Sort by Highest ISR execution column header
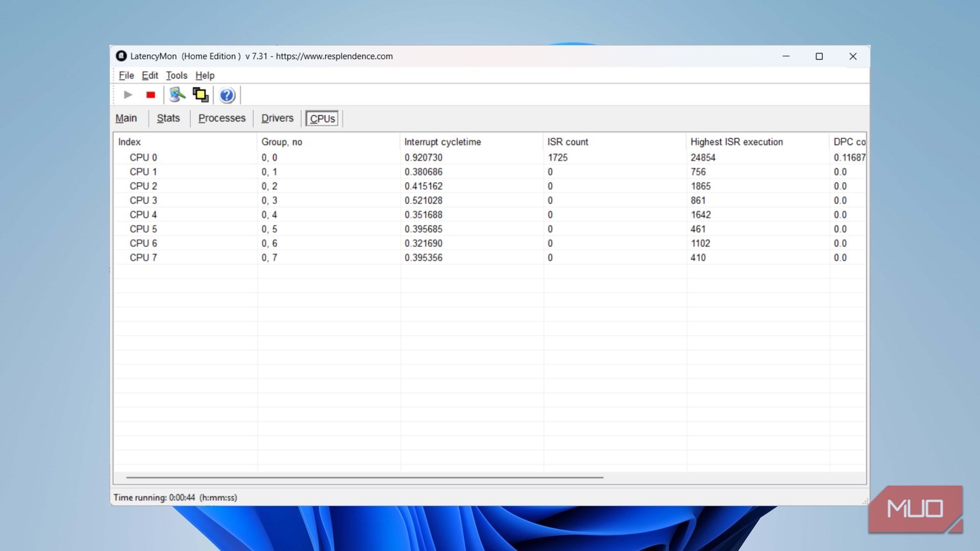This screenshot has width=980, height=551. click(758, 142)
